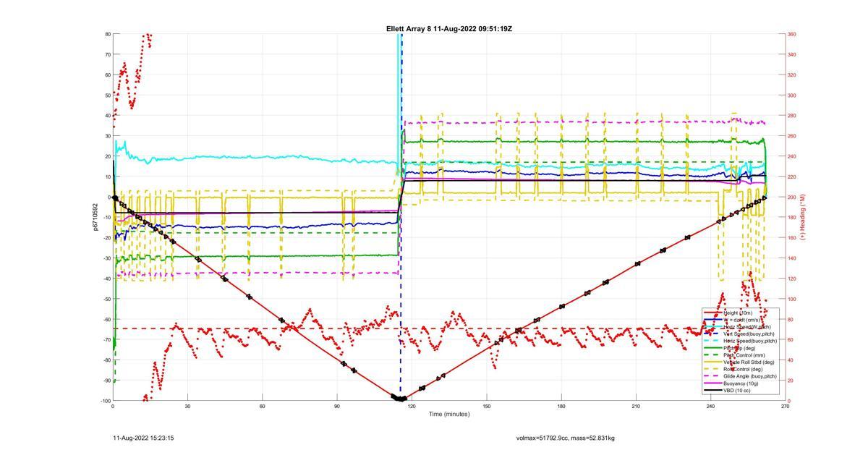Click the black apogee marker cluster at dive bottom

tap(399, 398)
